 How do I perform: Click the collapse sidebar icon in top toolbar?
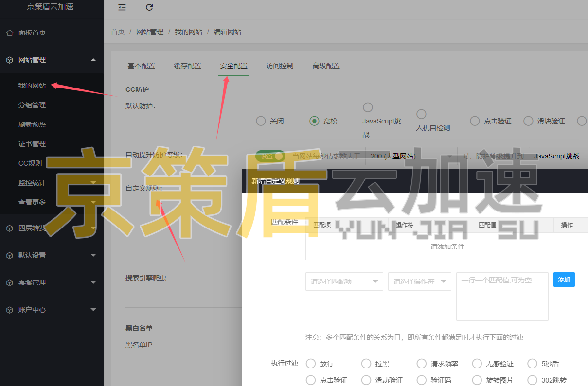122,7
